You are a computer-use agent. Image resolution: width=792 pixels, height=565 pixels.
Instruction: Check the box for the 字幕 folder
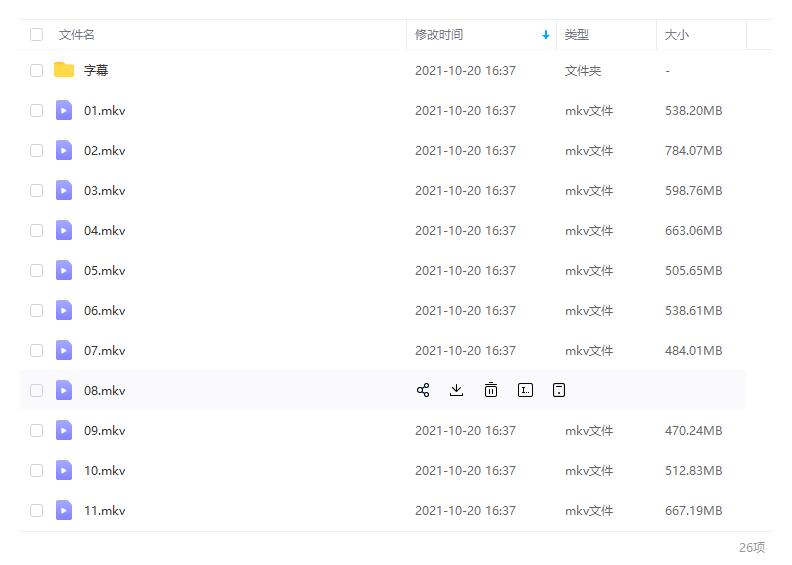36,70
